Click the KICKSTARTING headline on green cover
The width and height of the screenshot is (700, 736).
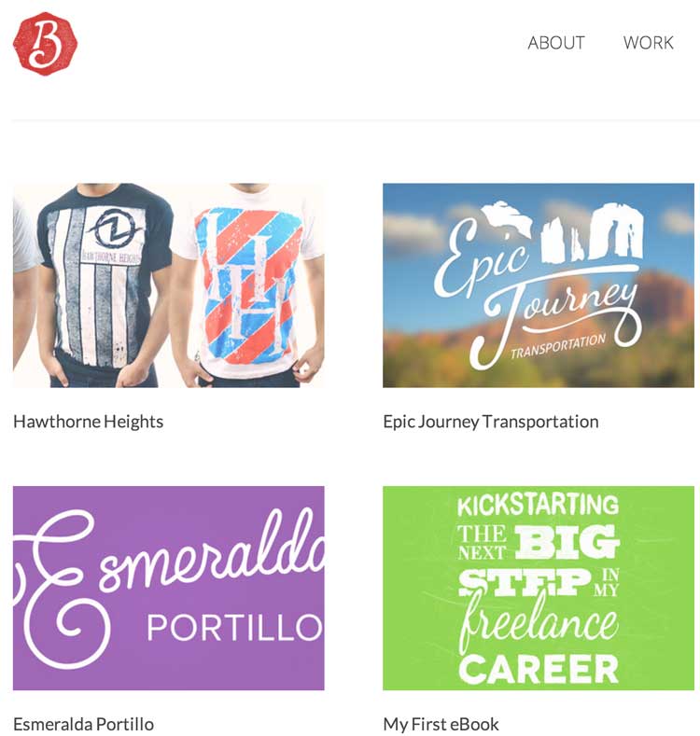point(538,505)
